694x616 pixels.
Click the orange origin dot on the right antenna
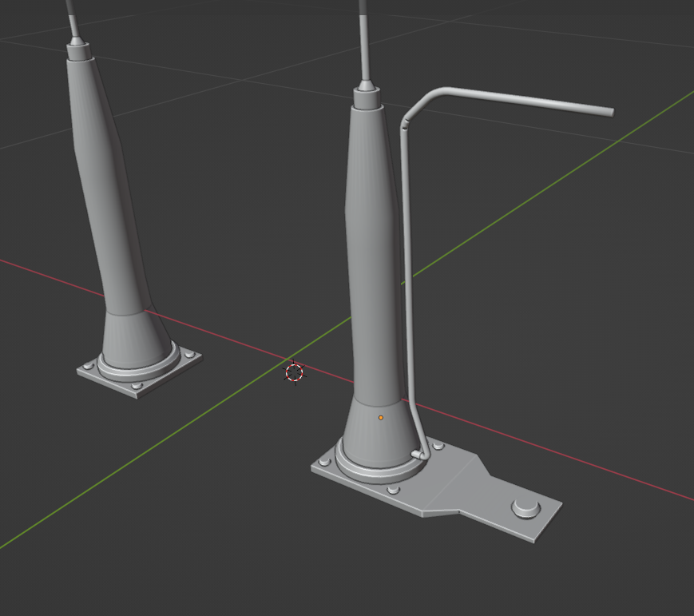pyautogui.click(x=381, y=417)
